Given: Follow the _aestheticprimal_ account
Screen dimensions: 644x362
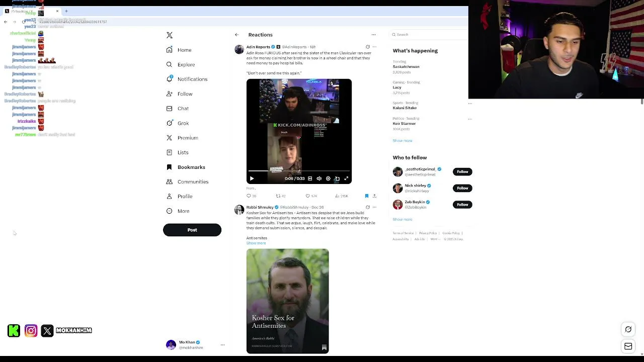Looking at the screenshot, I should point(462,172).
